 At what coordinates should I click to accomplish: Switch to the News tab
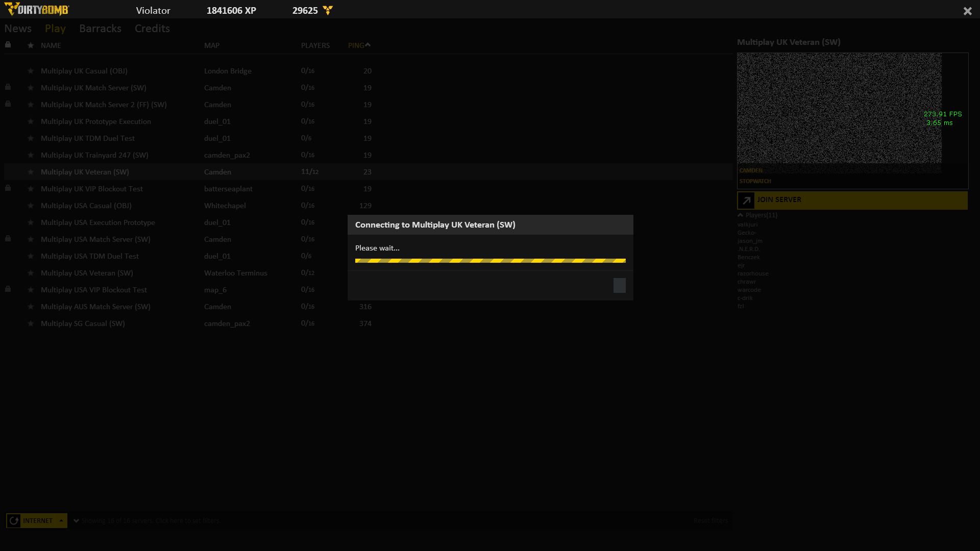18,29
